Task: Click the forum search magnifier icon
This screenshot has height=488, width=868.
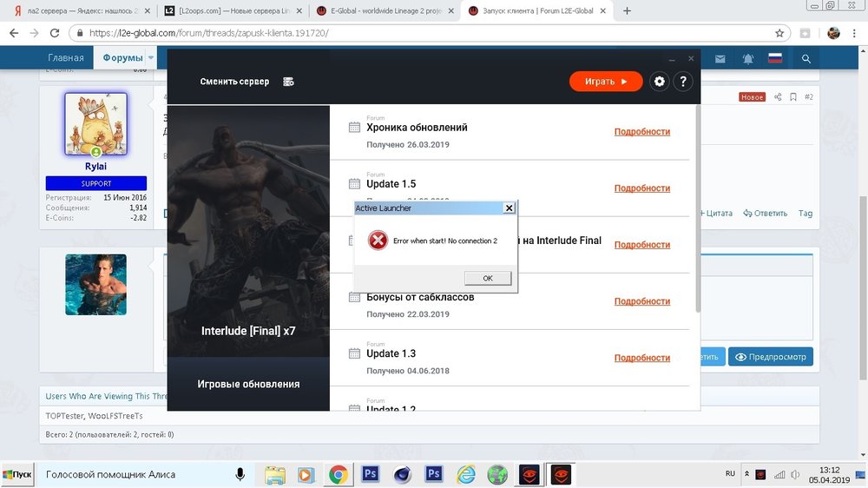Action: (x=806, y=58)
